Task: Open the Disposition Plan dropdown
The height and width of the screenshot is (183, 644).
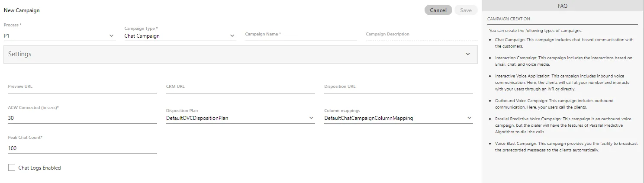Action: tap(240, 118)
